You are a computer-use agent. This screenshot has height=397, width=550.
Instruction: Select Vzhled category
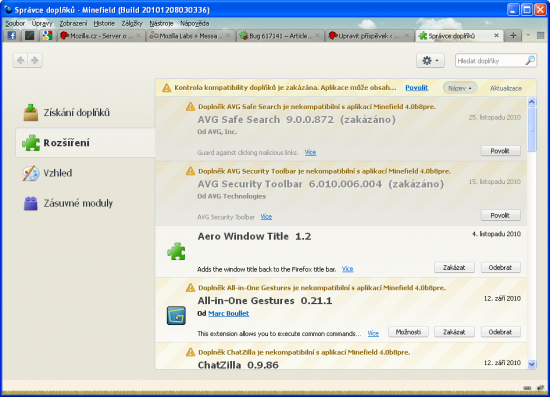pos(85,173)
